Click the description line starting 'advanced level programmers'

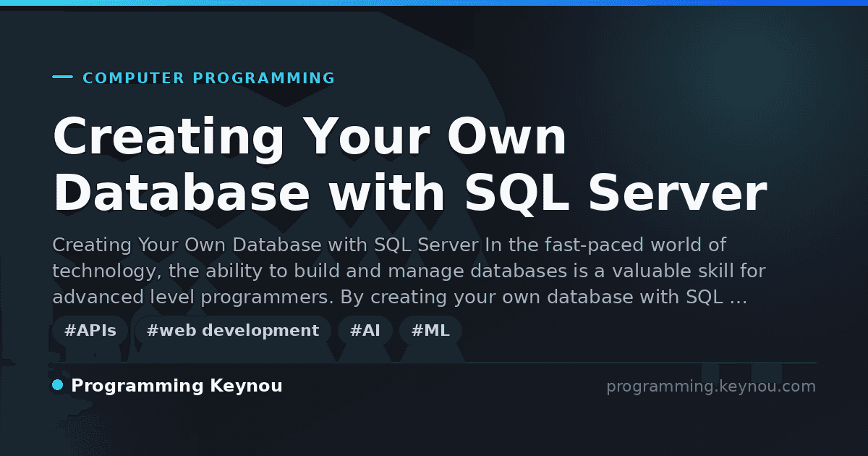(399, 297)
